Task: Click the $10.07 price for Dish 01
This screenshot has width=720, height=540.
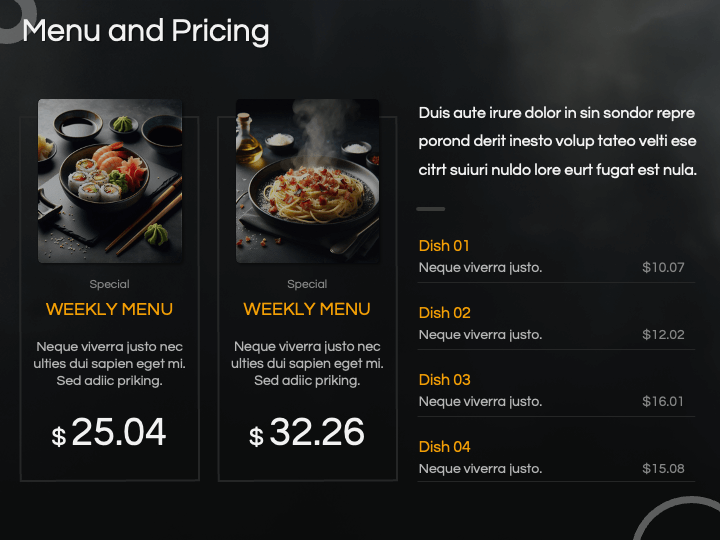Action: [663, 267]
